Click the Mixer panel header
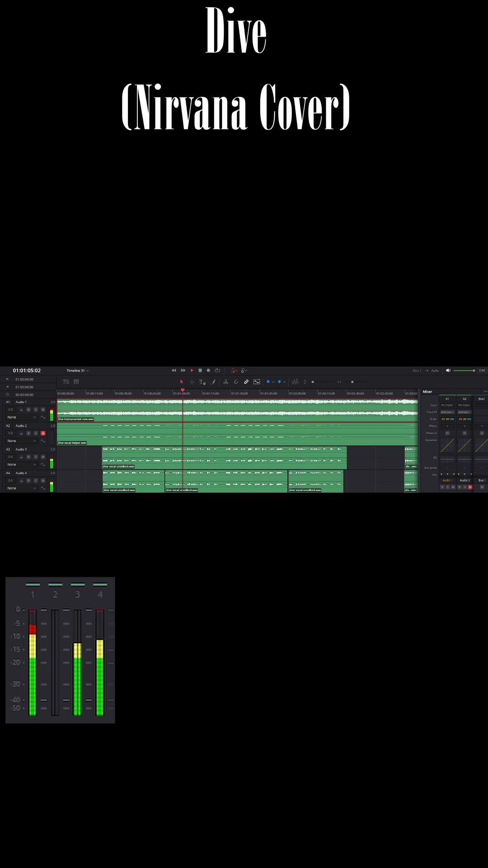The height and width of the screenshot is (868, 488). (427, 392)
